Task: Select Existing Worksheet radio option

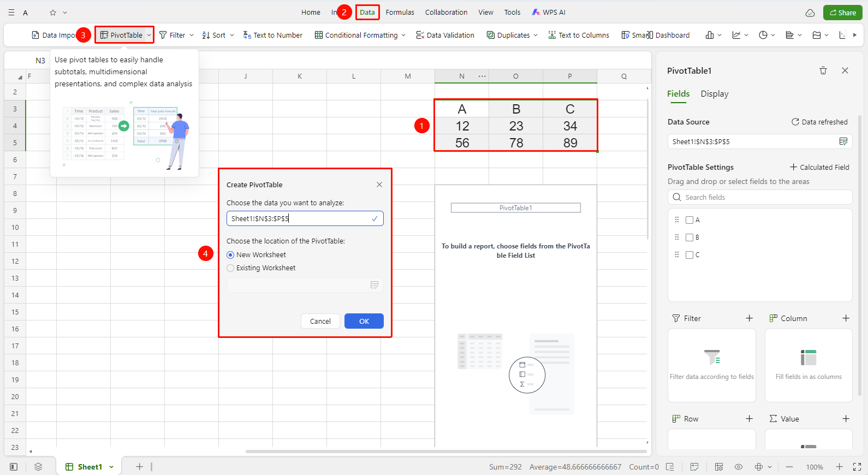Action: (x=230, y=268)
